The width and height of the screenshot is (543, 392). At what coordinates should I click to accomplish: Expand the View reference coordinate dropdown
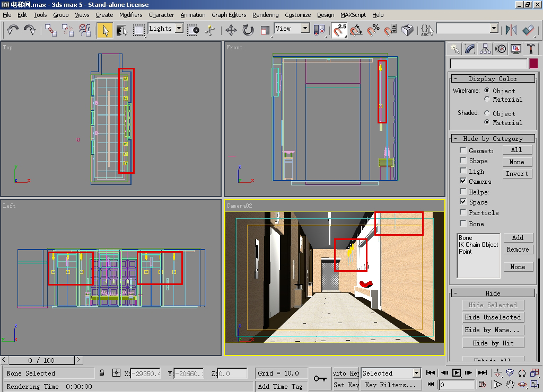click(305, 29)
